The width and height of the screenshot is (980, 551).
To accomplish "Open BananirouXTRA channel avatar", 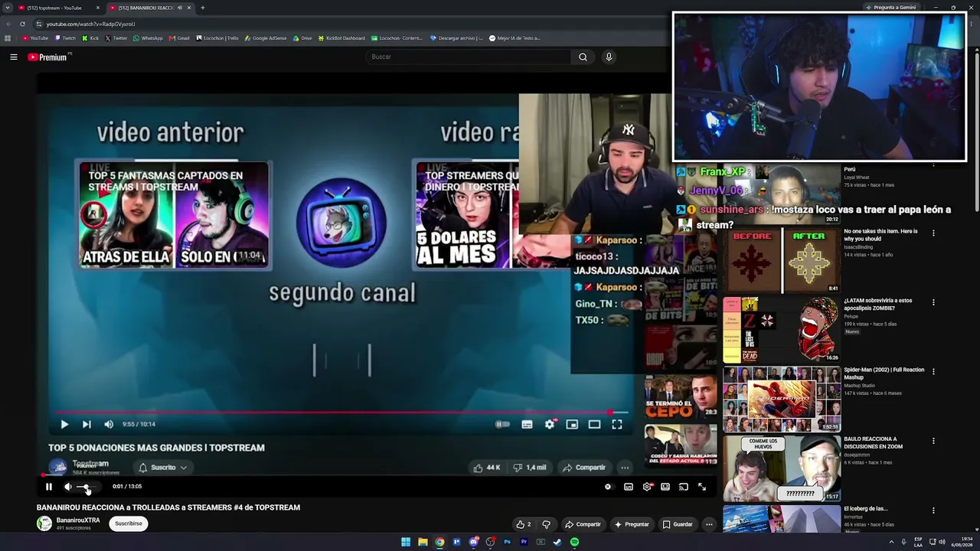I will [x=44, y=523].
